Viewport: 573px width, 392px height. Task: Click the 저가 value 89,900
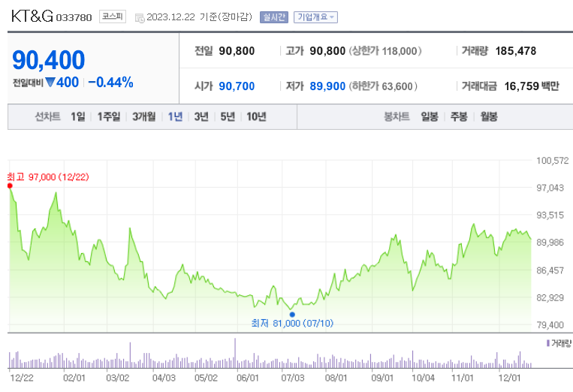click(x=327, y=86)
